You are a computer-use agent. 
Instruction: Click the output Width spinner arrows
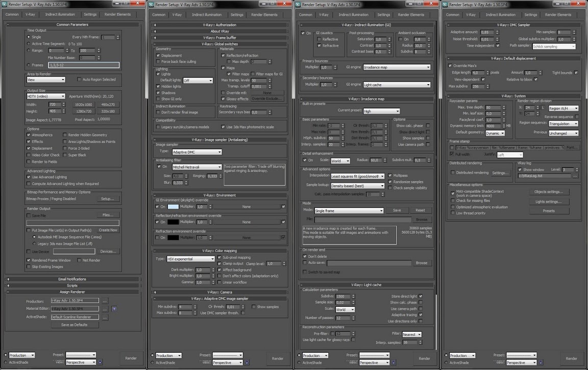click(63, 105)
